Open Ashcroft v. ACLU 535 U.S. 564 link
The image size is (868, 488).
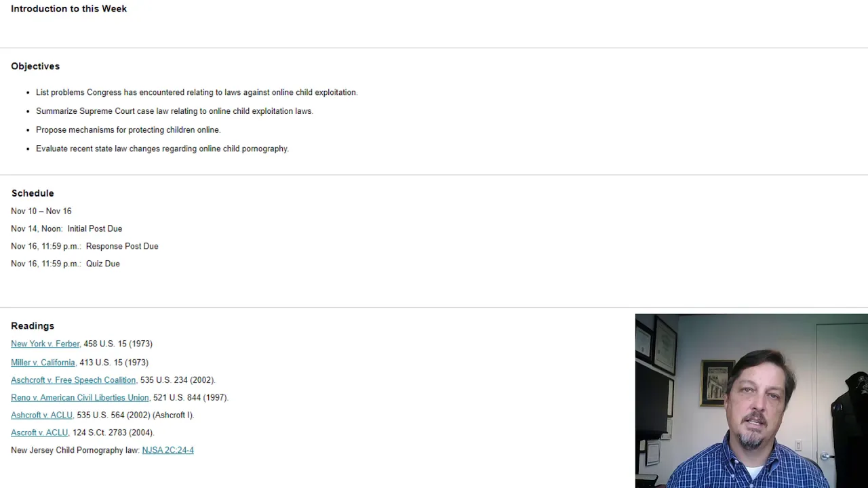tap(42, 415)
